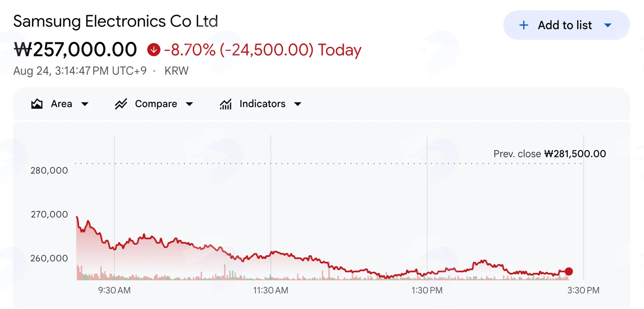Expand the Area chart type dropdown arrow
This screenshot has width=644, height=309.
pyautogui.click(x=85, y=104)
